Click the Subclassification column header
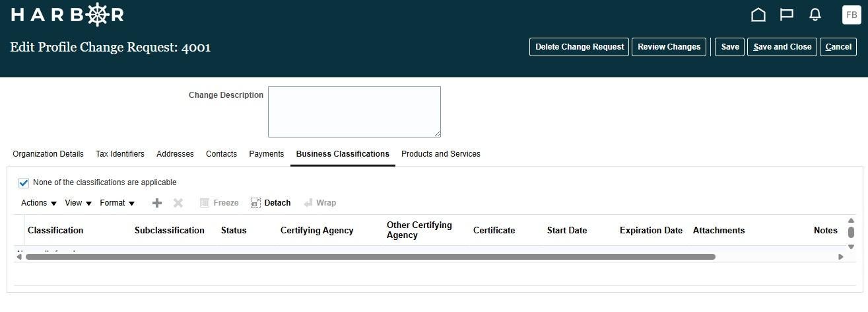The width and height of the screenshot is (868, 312). (x=170, y=230)
